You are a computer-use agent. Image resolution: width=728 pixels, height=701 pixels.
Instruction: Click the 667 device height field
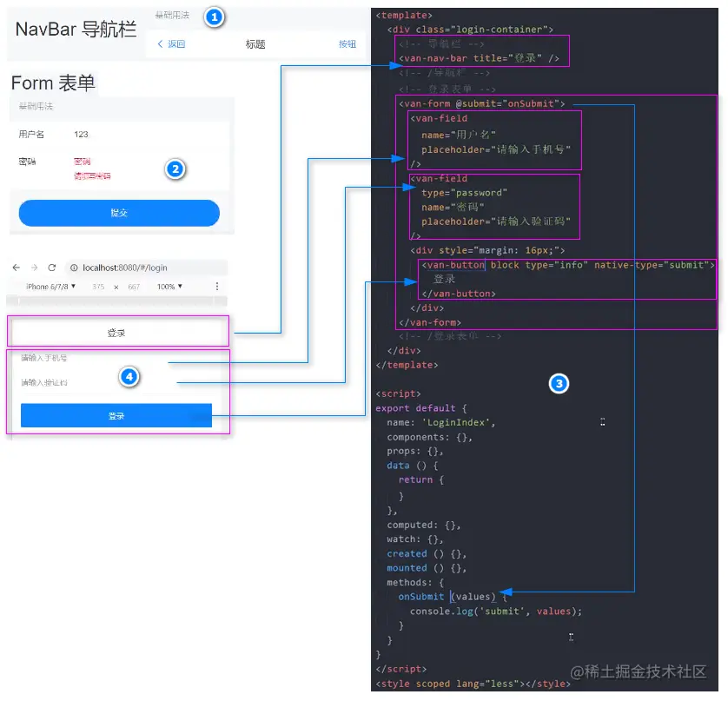(x=134, y=287)
